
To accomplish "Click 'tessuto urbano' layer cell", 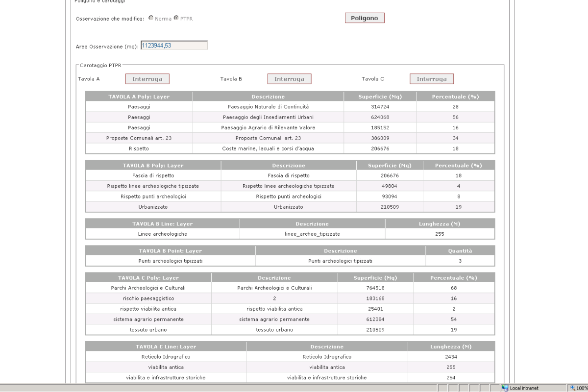I will (x=148, y=330).
